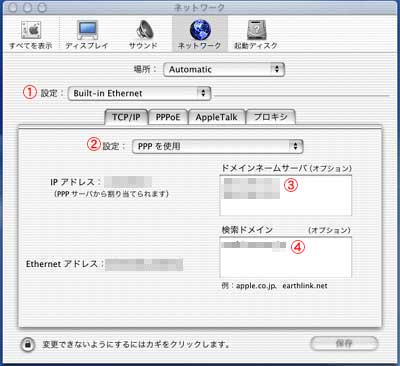400x366 pixels.
Task: Open the Built-in Ethernet port dropdown
Action: pyautogui.click(x=139, y=93)
